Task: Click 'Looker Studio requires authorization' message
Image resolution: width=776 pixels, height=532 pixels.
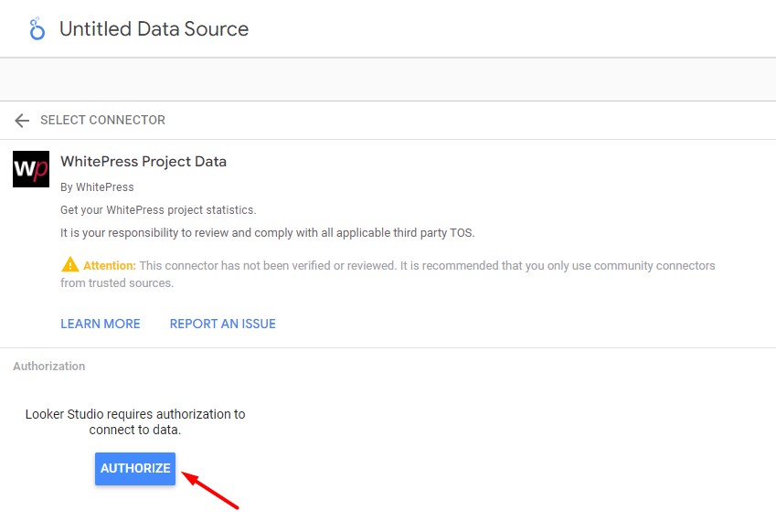Action: (135, 421)
